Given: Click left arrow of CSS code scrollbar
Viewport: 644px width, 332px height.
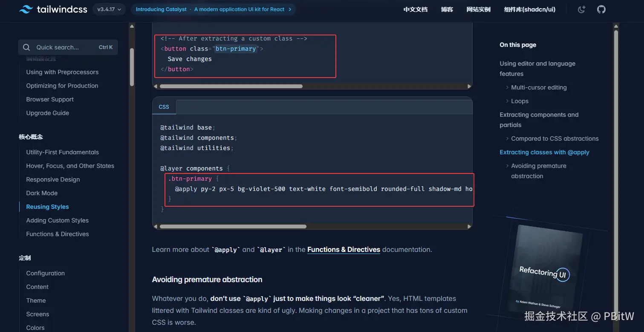Looking at the screenshot, I should coord(156,226).
